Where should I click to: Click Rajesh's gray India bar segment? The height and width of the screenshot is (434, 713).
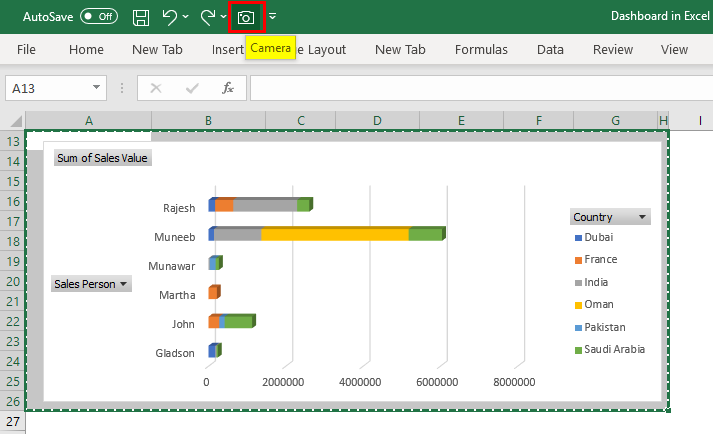[x=265, y=205]
